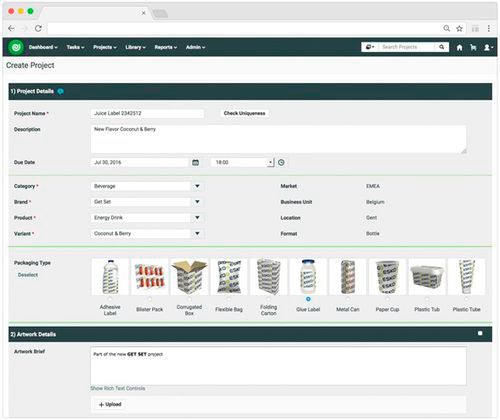Open the Due Date calendar picker icon
Image resolution: width=500 pixels, height=420 pixels.
196,163
